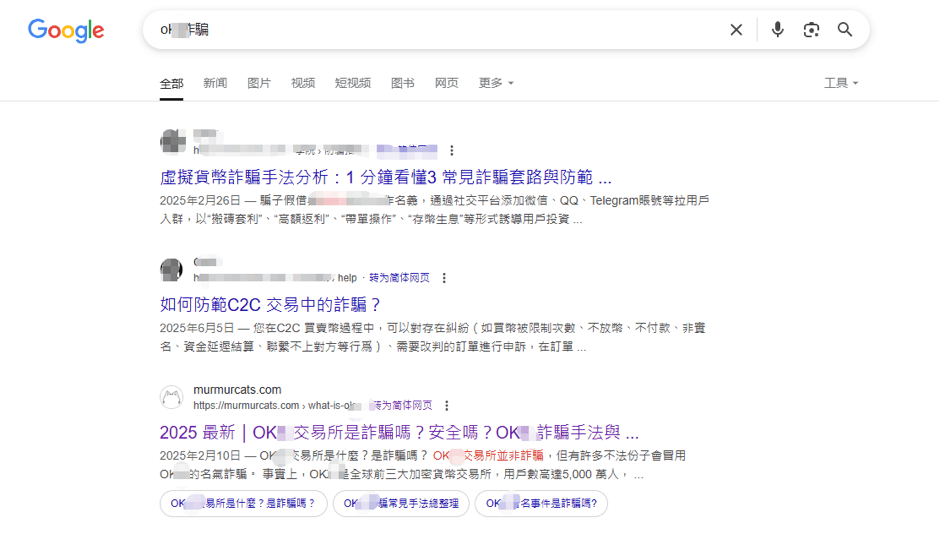Screen dimensions: 939x539
Task: Switch to the 短视频 tab
Action: click(353, 83)
